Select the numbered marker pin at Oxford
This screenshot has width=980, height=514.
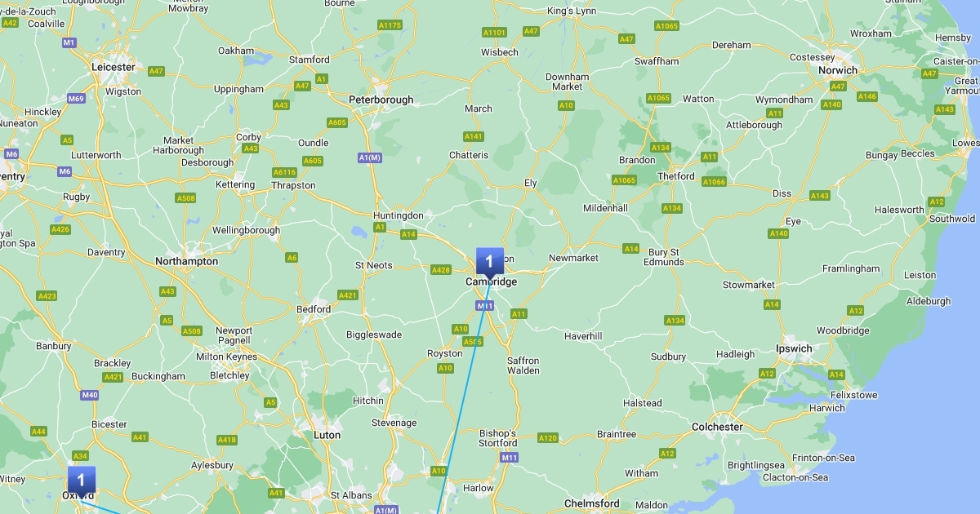(81, 481)
